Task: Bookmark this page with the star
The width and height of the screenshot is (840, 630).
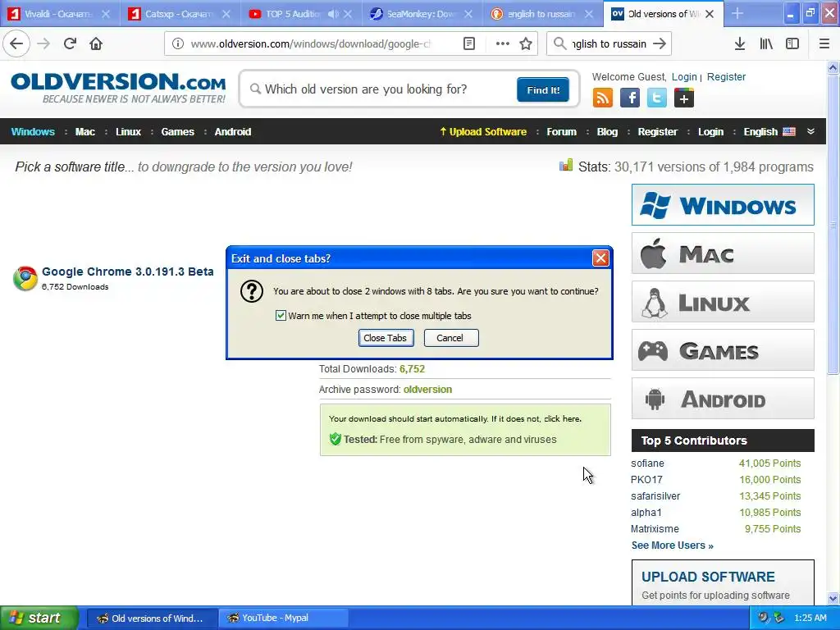Action: pyautogui.click(x=526, y=44)
